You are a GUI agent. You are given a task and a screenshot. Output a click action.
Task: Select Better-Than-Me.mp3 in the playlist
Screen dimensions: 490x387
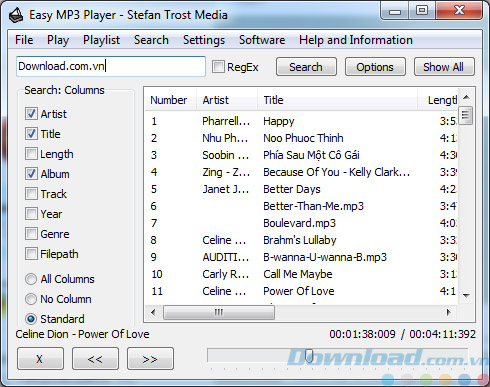[x=313, y=206]
